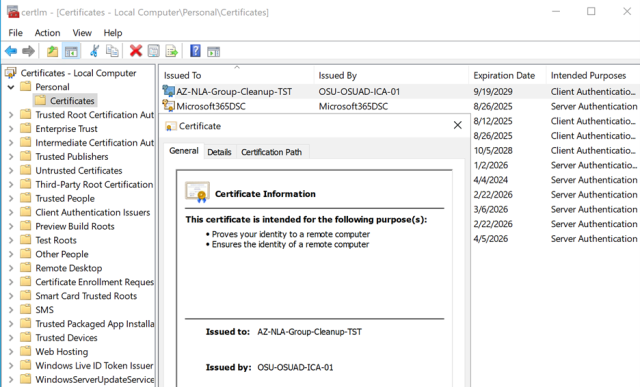Select Preview Build Roots tree item

click(75, 226)
